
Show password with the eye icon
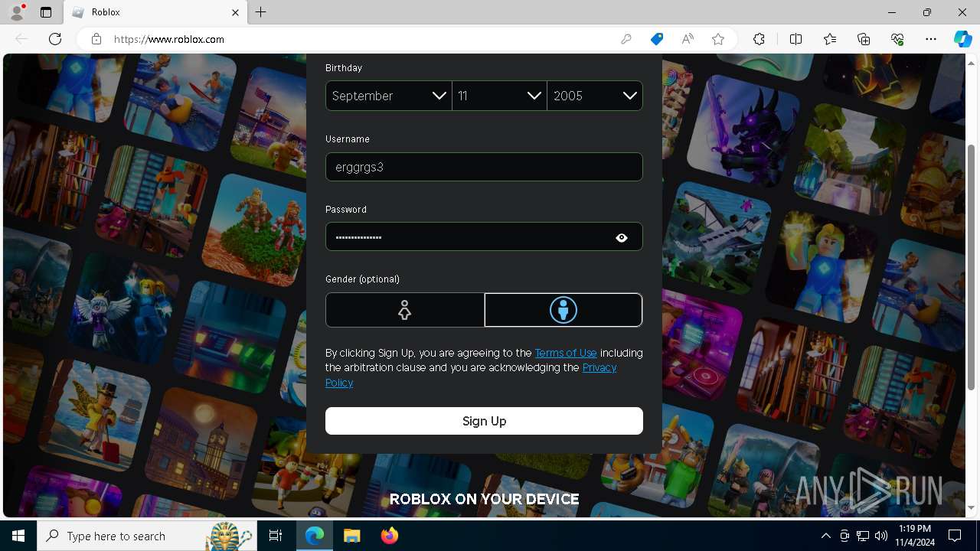622,238
